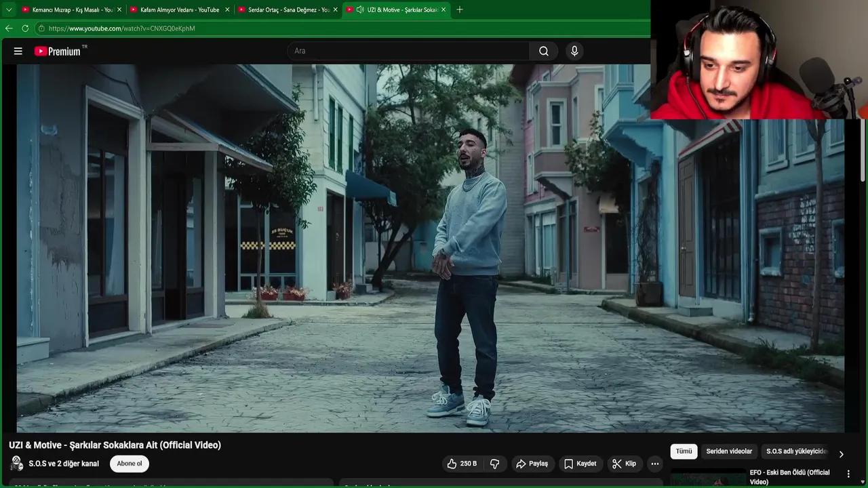Open a new browser tab with plus
Screen dimensions: 868x488
[460, 9]
